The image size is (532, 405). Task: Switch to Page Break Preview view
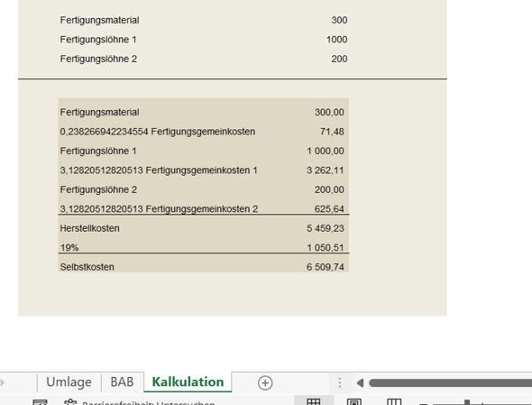pos(394,401)
